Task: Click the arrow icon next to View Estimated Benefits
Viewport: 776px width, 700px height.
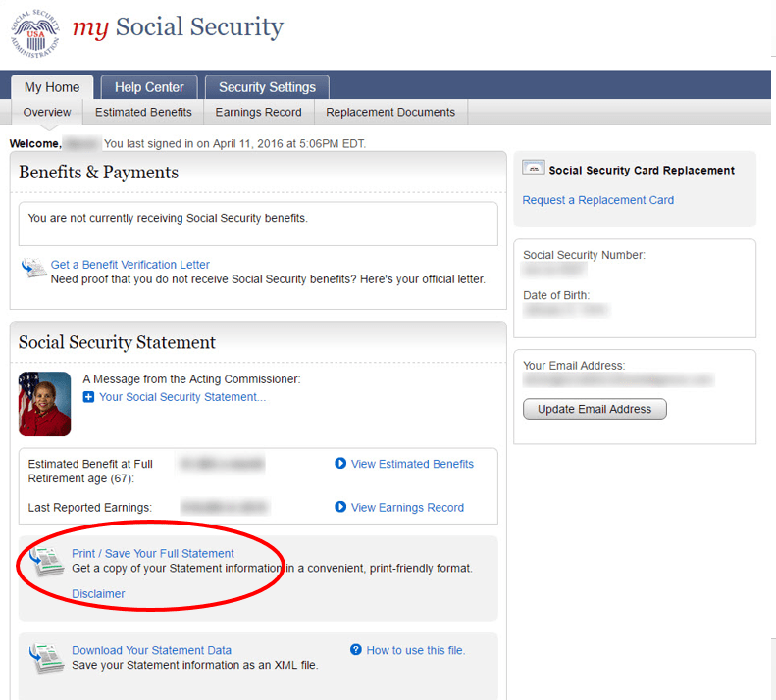Action: (340, 463)
